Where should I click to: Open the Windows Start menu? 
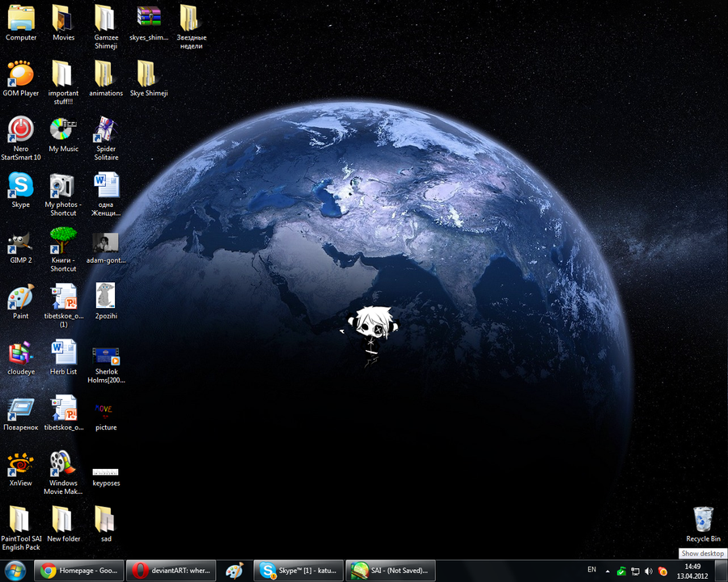point(15,571)
